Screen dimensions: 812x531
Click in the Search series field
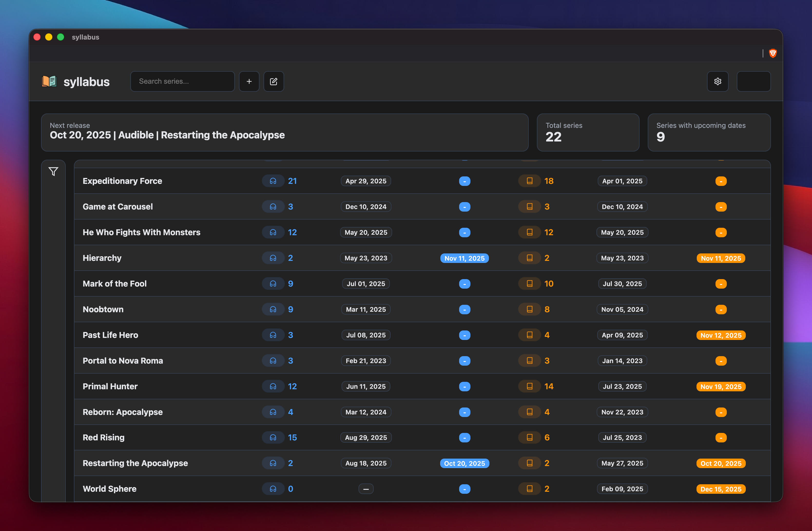[182, 81]
